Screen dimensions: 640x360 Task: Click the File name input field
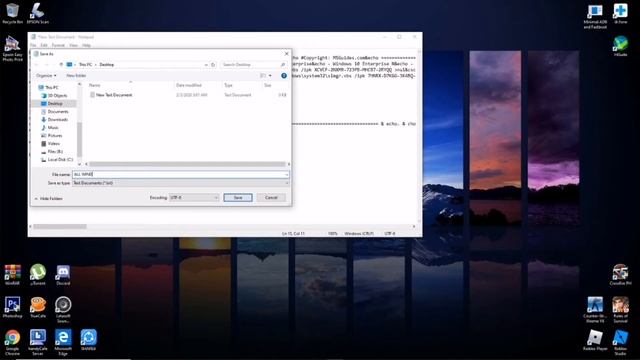[x=178, y=174]
